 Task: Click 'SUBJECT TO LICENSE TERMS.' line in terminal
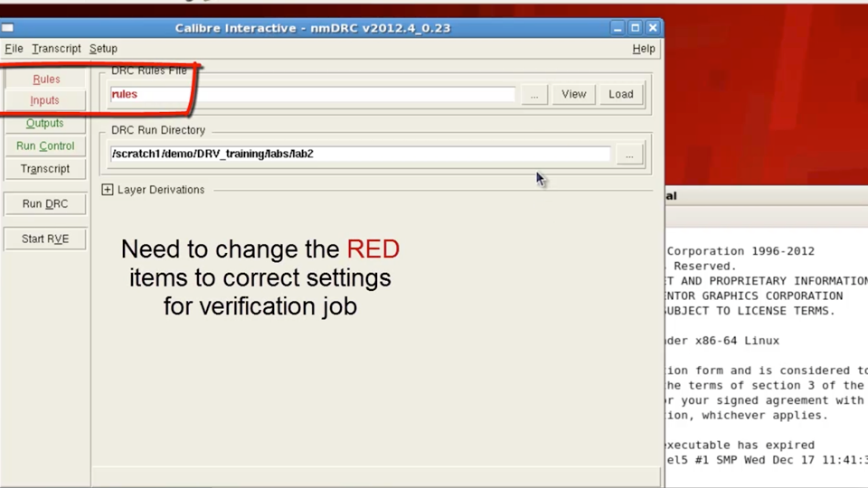pyautogui.click(x=750, y=311)
